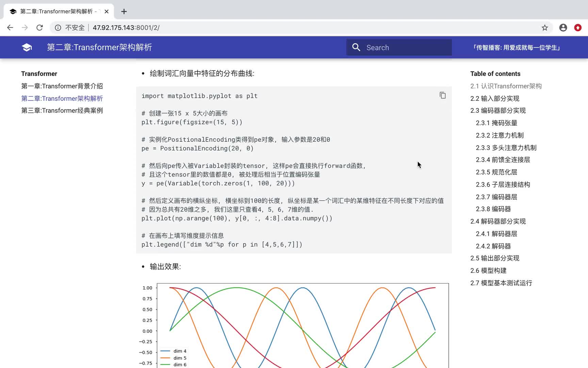Click the graduation cap logo in header
Image resolution: width=588 pixels, height=368 pixels.
point(27,47)
